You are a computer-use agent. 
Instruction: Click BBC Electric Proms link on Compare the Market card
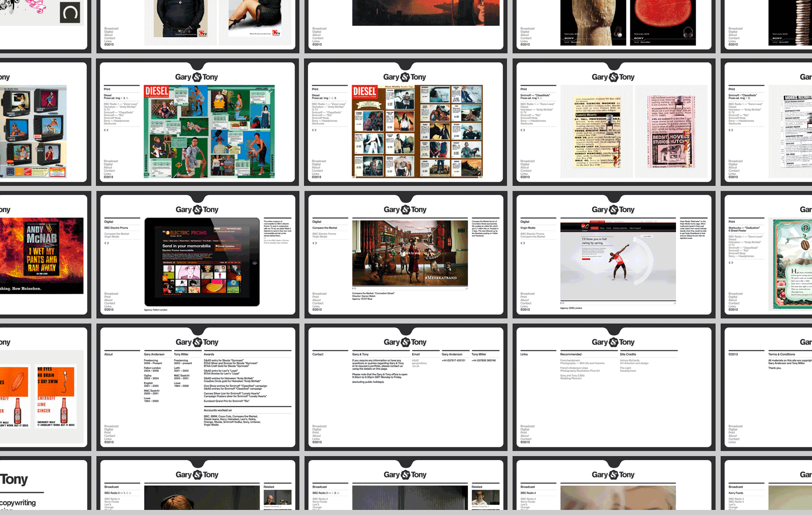(324, 234)
